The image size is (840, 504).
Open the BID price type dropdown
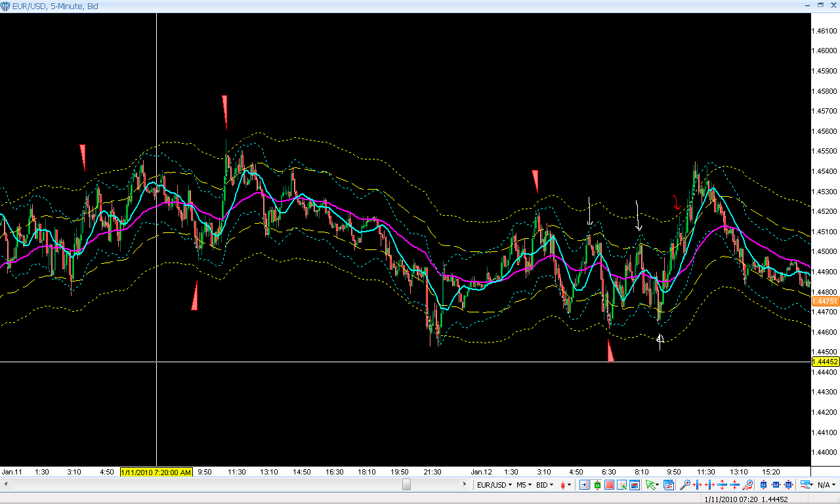[x=544, y=485]
